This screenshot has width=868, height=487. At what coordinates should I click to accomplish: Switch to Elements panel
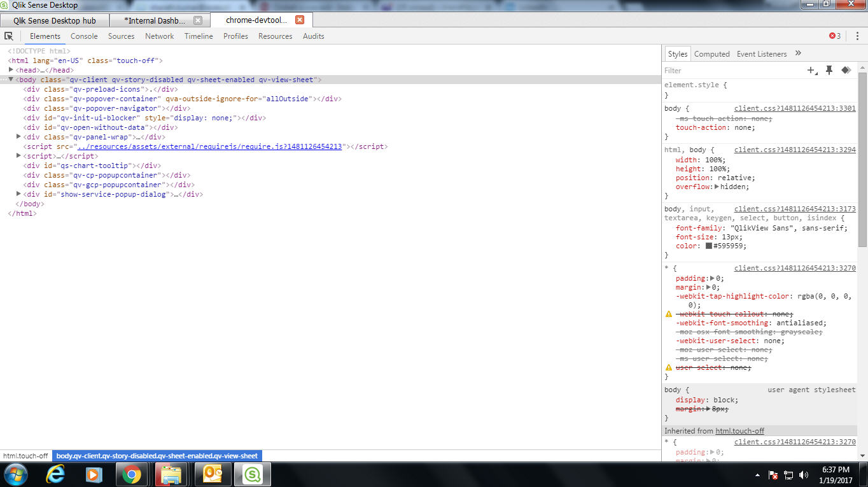45,36
